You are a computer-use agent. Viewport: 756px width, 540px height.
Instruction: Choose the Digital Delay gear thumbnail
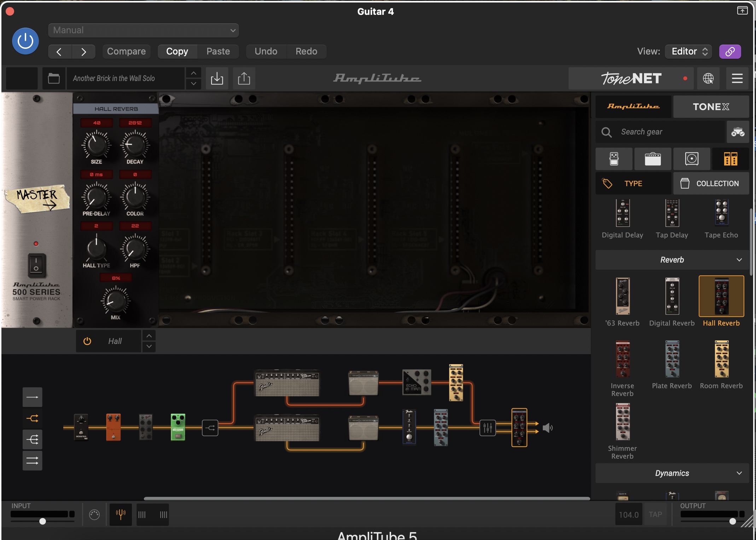(623, 213)
